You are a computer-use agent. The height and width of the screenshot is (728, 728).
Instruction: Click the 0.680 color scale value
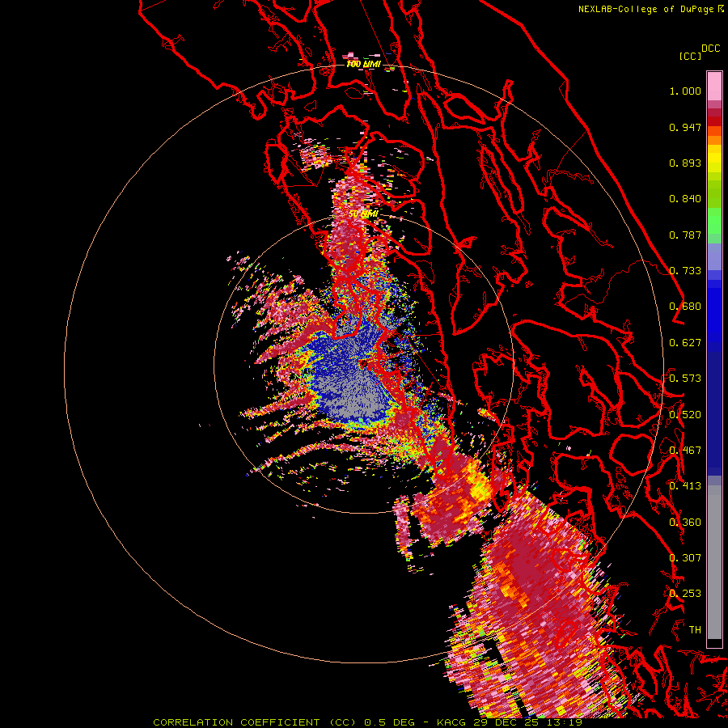coord(685,307)
